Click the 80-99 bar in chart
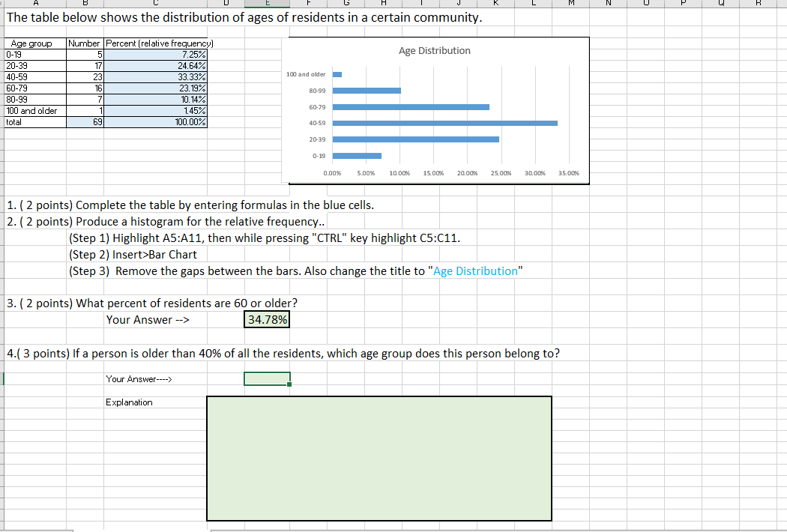Image resolution: width=787 pixels, height=532 pixels. click(x=367, y=91)
